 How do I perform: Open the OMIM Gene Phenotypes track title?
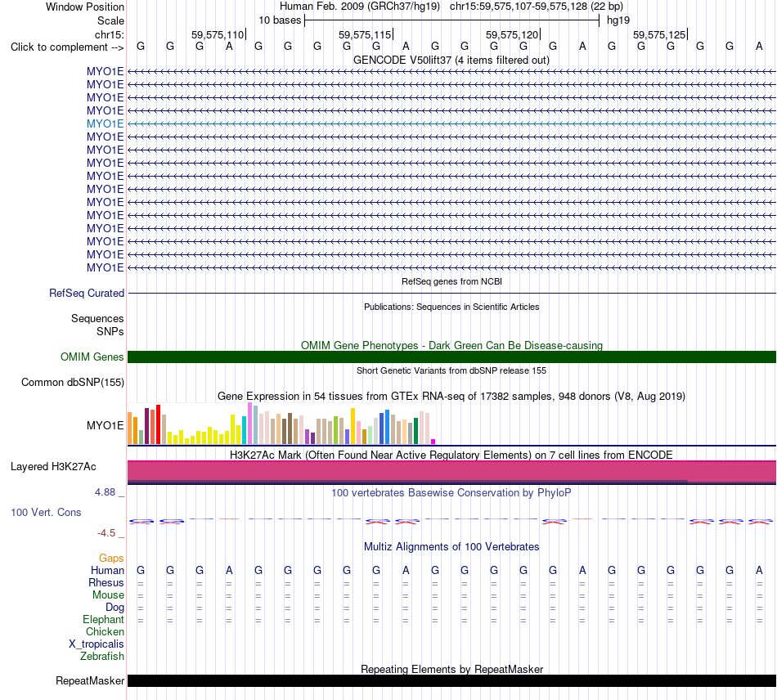pos(451,345)
